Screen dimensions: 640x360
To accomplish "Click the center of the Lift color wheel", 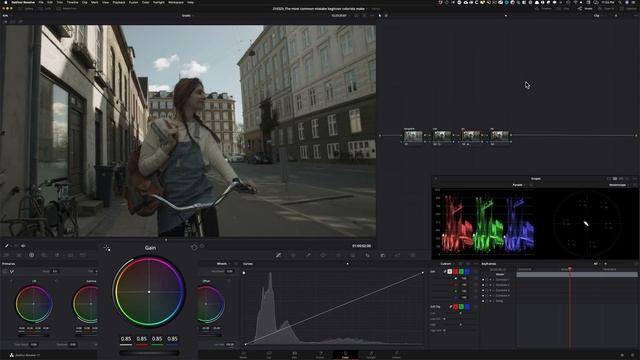I will pyautogui.click(x=33, y=304).
